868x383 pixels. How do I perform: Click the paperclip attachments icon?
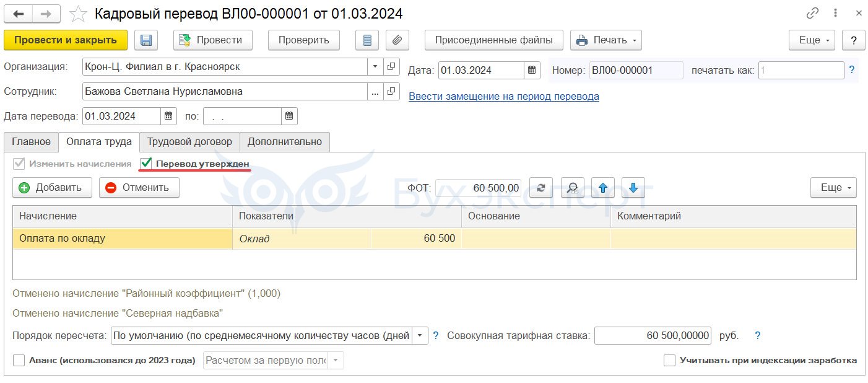click(x=397, y=40)
